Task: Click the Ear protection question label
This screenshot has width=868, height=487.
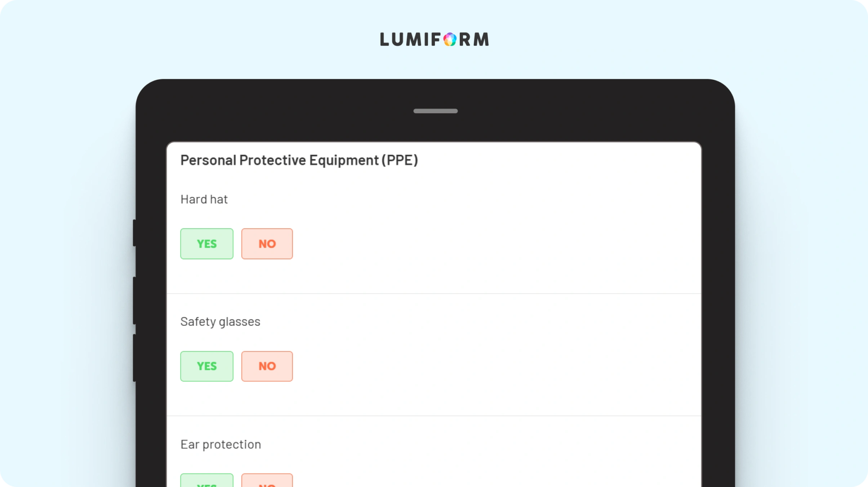Action: click(221, 445)
